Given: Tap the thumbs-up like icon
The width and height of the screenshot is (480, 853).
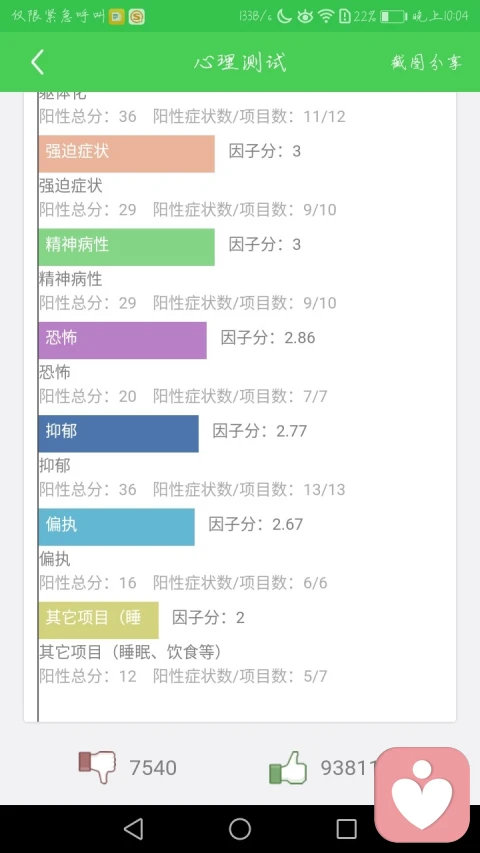Looking at the screenshot, I should 288,768.
